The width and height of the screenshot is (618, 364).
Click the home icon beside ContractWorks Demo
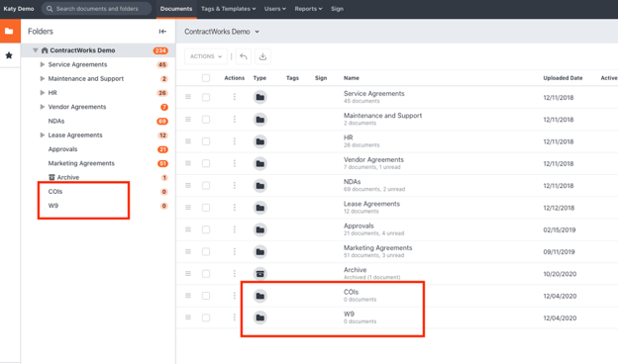(45, 50)
